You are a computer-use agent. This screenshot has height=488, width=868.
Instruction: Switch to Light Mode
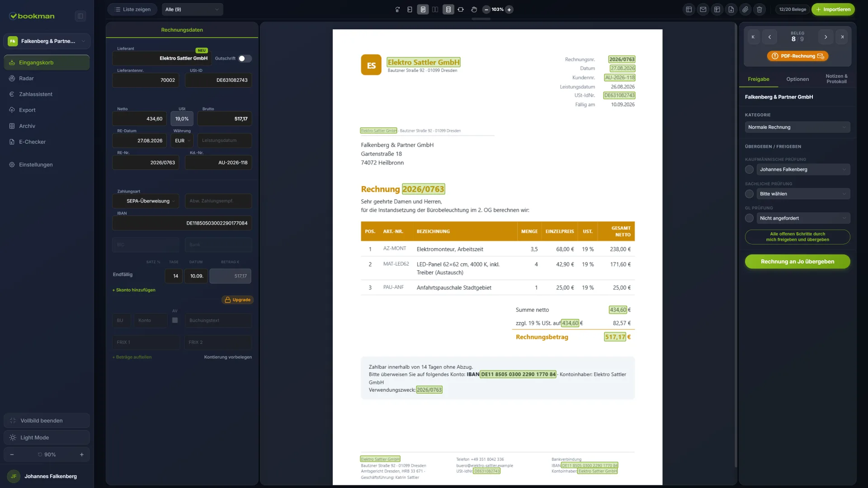47,437
